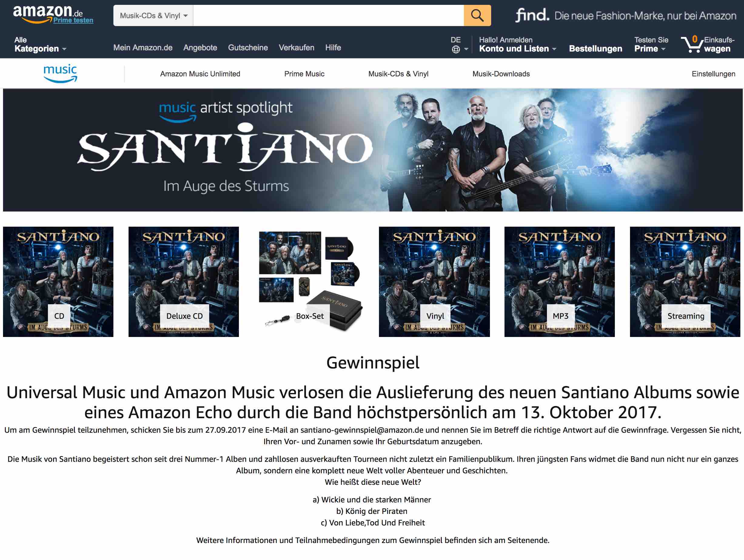Click the Amazon Music logo
Image resolution: width=744 pixels, height=560 pixels.
click(60, 73)
